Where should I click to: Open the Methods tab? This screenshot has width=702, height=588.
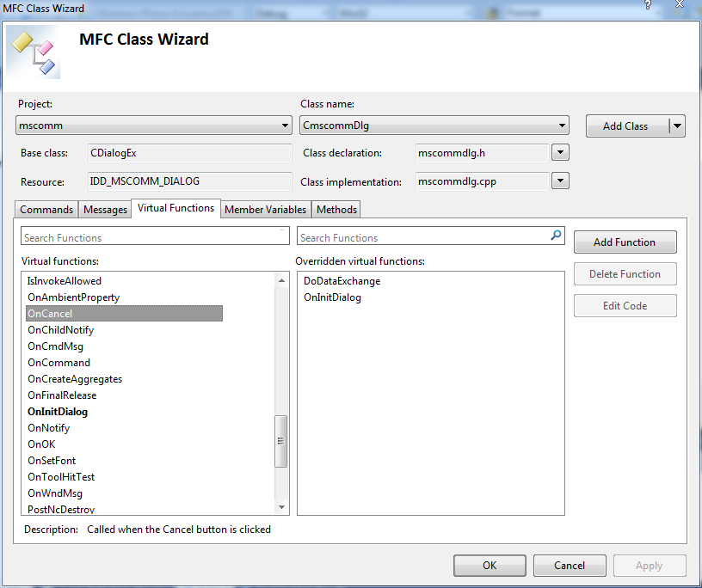coord(336,210)
